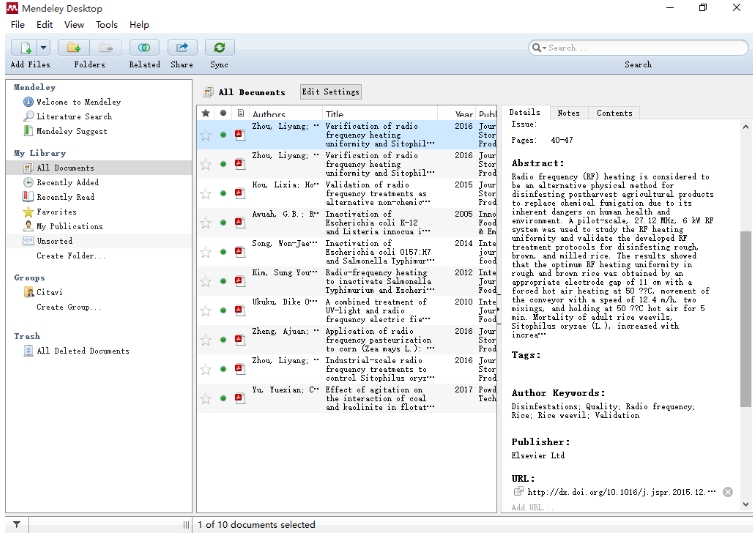Open the File menu
The width and height of the screenshot is (753, 534).
(18, 24)
